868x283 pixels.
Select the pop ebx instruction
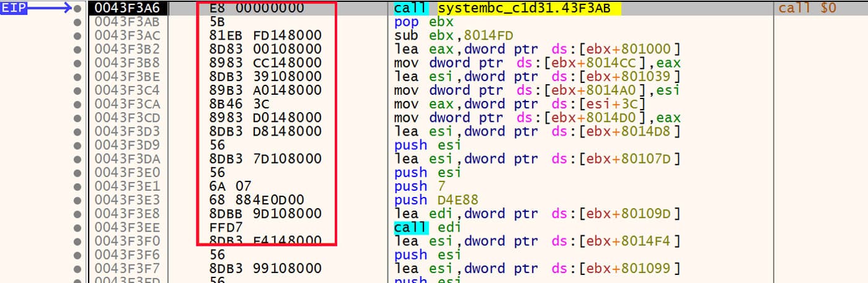click(424, 22)
